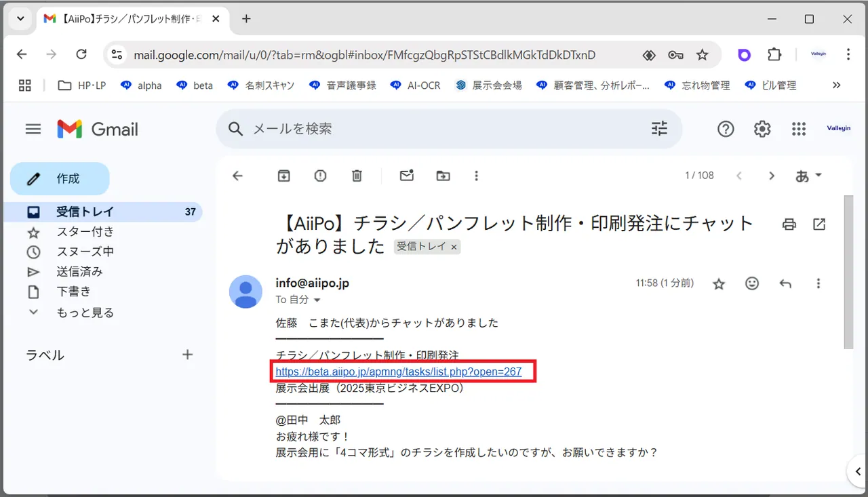This screenshot has height=497, width=868.
Task: Open search filter options icon in search bar
Action: coord(659,129)
